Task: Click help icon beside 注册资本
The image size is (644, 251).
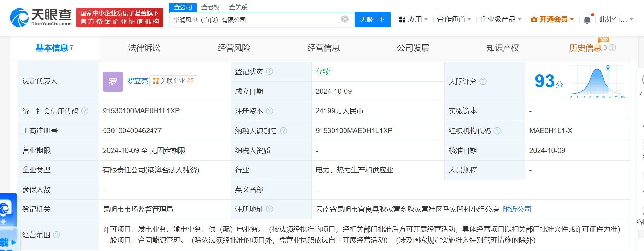Action: 269,111
